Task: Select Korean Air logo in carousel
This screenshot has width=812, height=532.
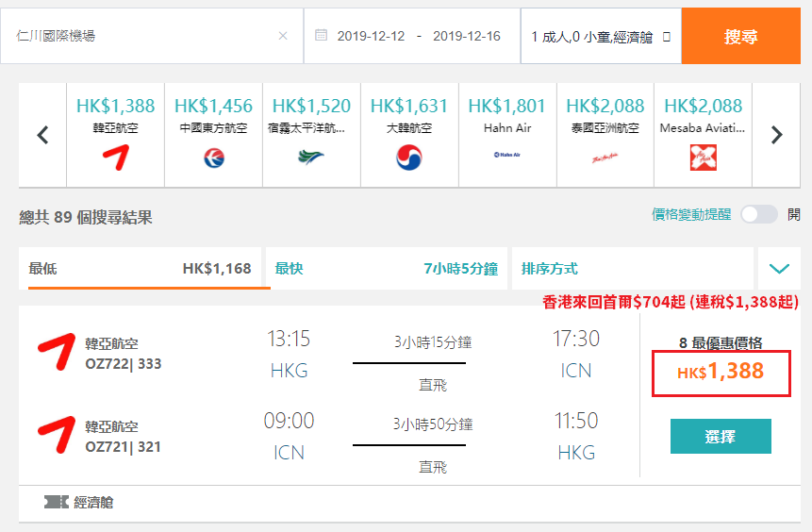Action: (409, 158)
